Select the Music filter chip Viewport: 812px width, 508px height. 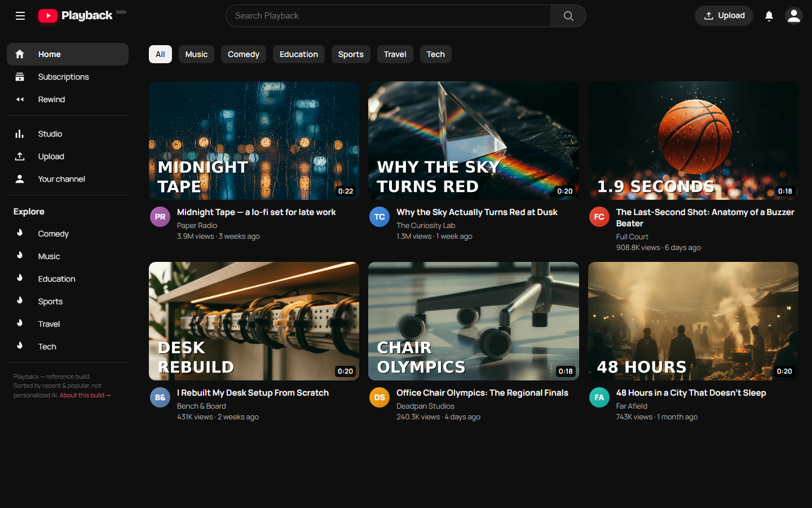point(196,54)
